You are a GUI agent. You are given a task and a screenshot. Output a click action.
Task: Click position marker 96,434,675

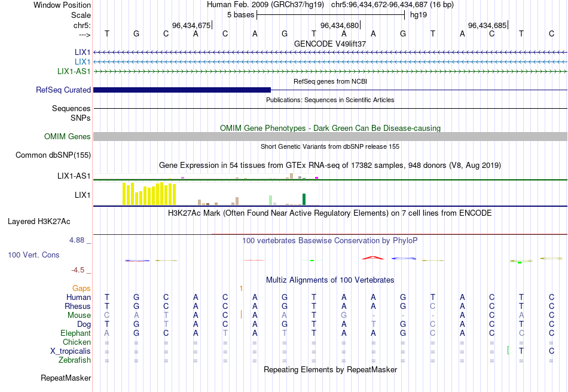tap(192, 25)
